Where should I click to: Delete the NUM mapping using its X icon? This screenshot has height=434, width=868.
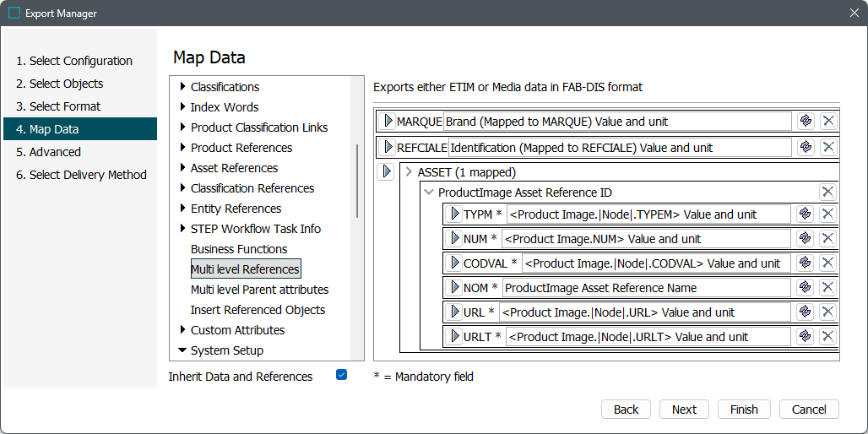(828, 238)
